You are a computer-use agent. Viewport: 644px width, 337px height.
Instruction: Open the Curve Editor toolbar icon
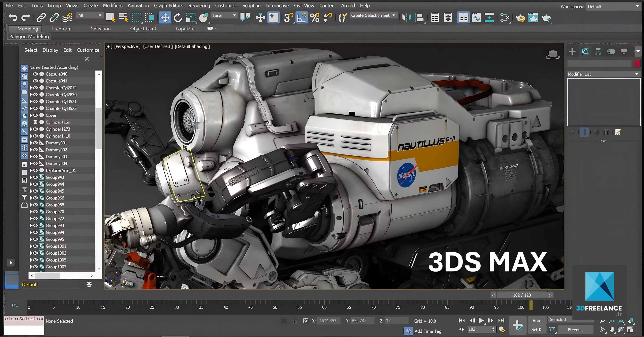476,18
